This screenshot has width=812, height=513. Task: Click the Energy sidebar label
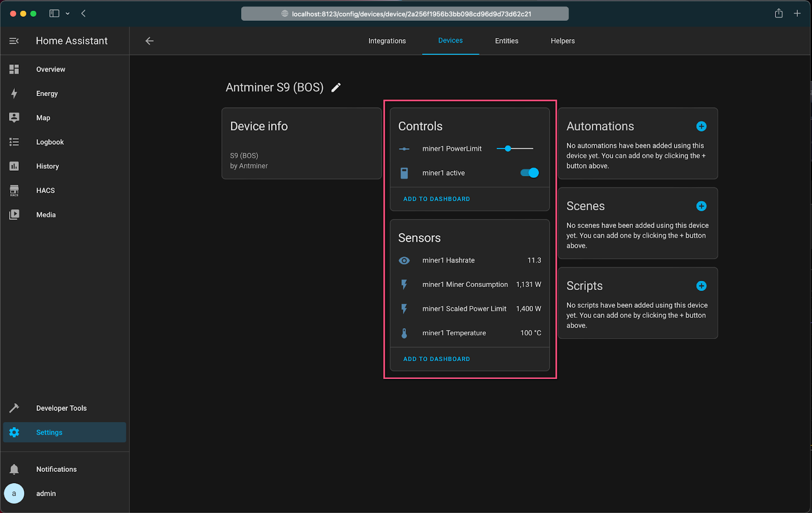point(47,93)
